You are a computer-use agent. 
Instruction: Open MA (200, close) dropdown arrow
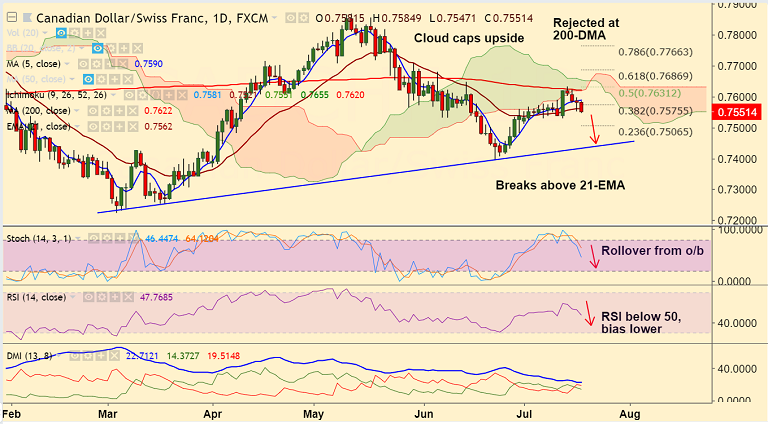77,111
